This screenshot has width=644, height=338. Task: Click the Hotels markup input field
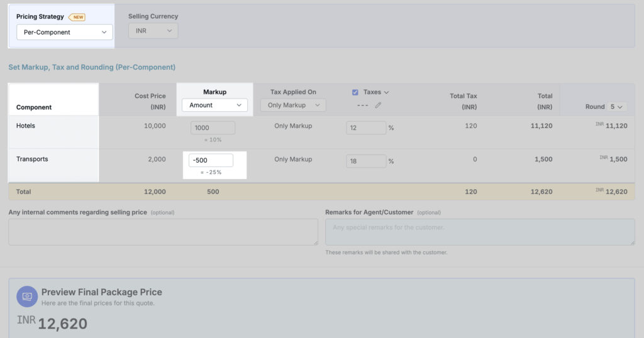(x=213, y=128)
